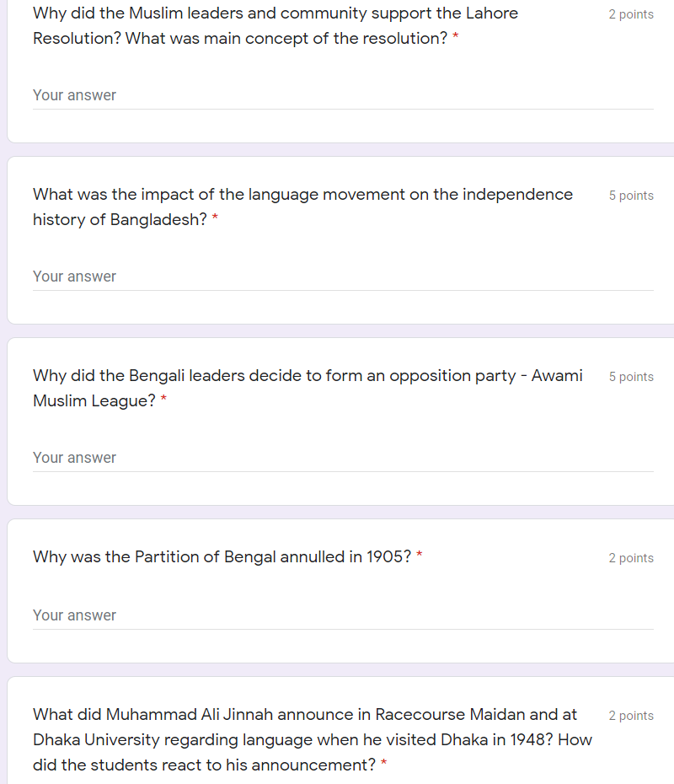
Task: Click the red asterisk after 'history of Bangladesh?'
Action: pyautogui.click(x=215, y=220)
